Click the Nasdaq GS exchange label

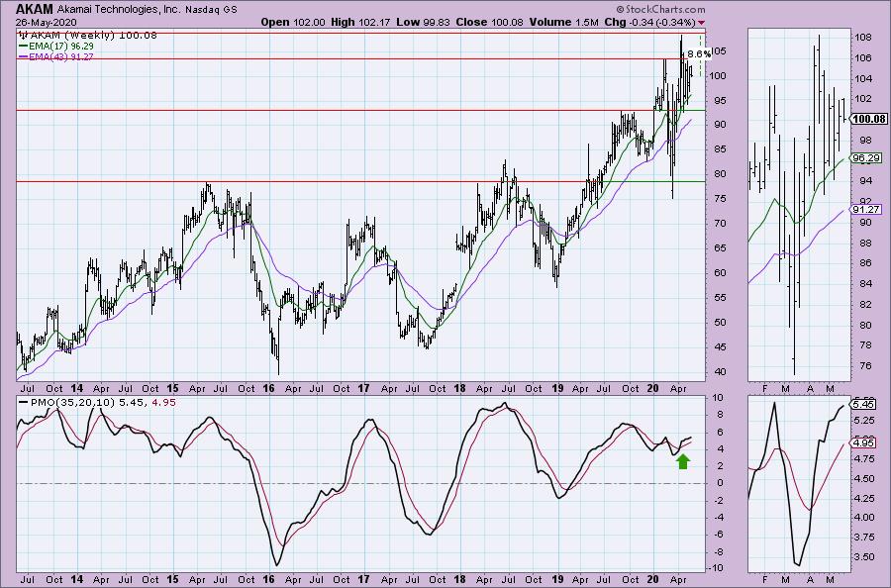point(210,10)
